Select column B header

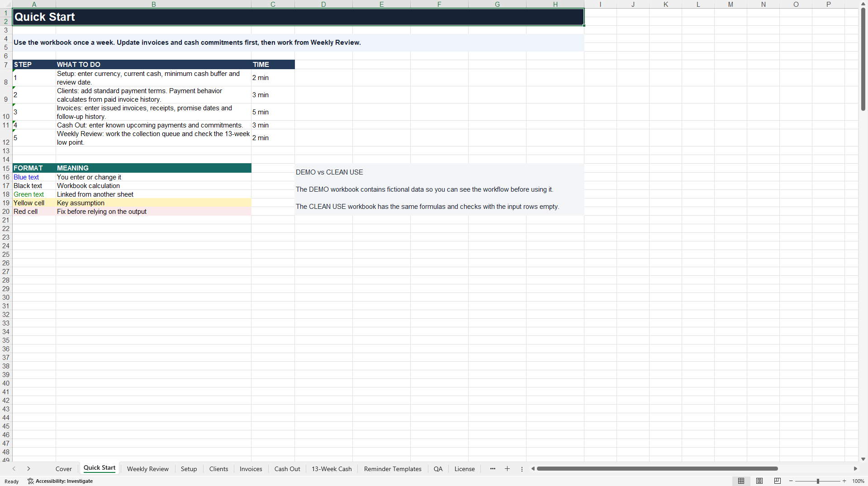click(x=153, y=4)
